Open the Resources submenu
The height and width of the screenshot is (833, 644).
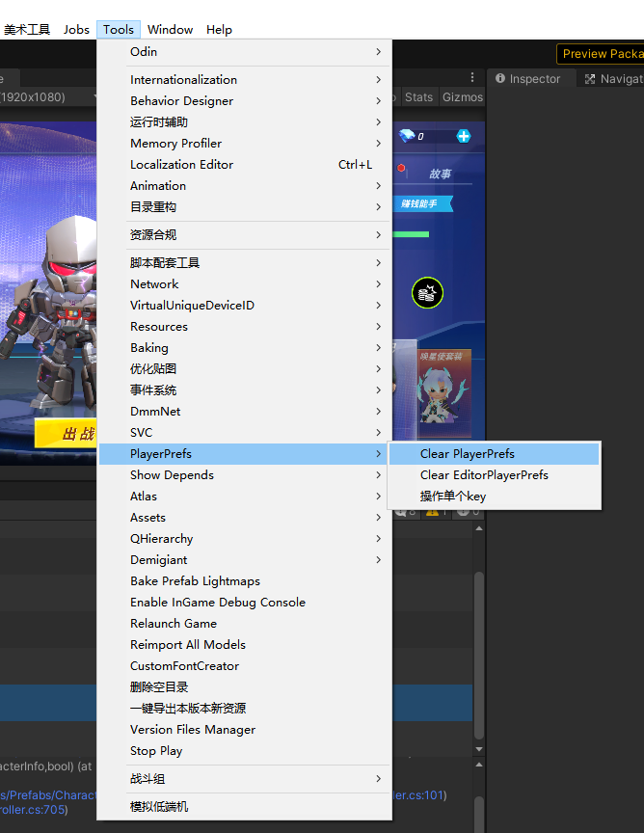245,327
